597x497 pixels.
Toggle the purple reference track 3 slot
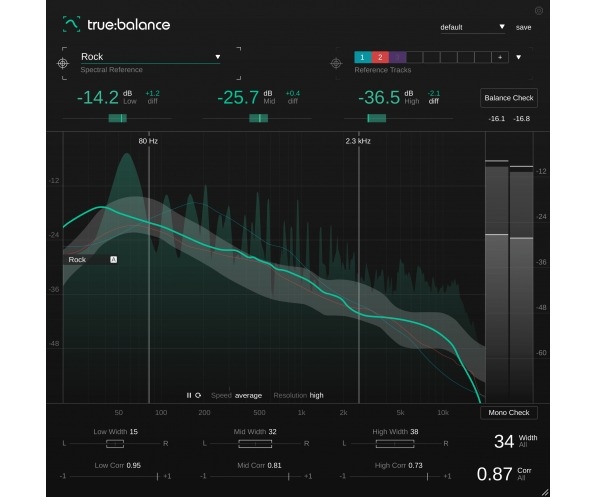click(397, 57)
